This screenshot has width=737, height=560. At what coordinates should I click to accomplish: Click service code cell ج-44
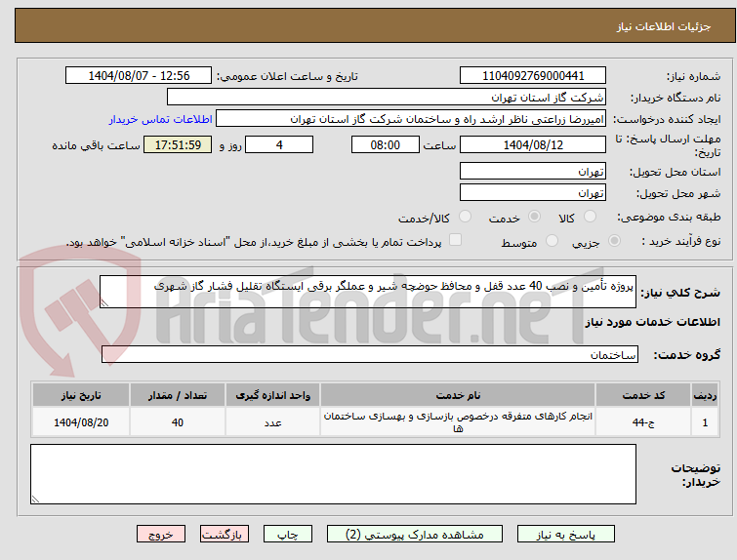[643, 422]
